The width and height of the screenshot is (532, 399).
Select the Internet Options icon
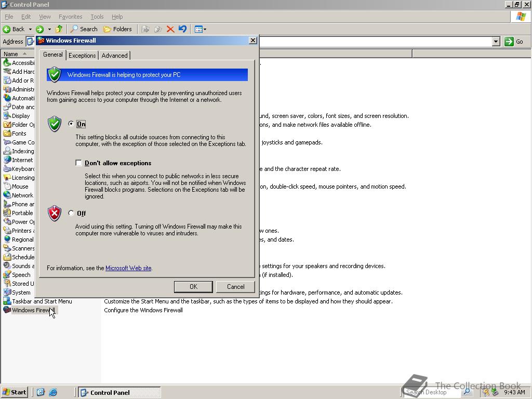click(x=7, y=160)
